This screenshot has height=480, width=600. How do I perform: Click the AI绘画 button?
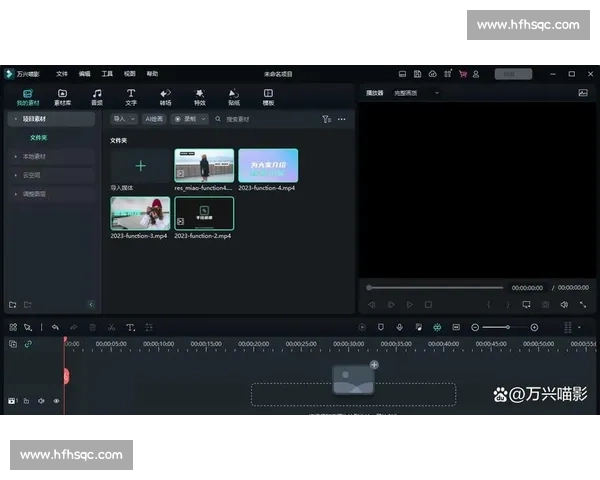click(x=154, y=119)
